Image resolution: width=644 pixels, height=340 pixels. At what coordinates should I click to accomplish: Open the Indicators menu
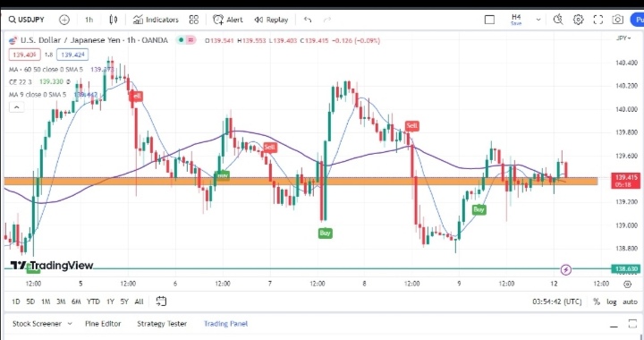coord(156,20)
